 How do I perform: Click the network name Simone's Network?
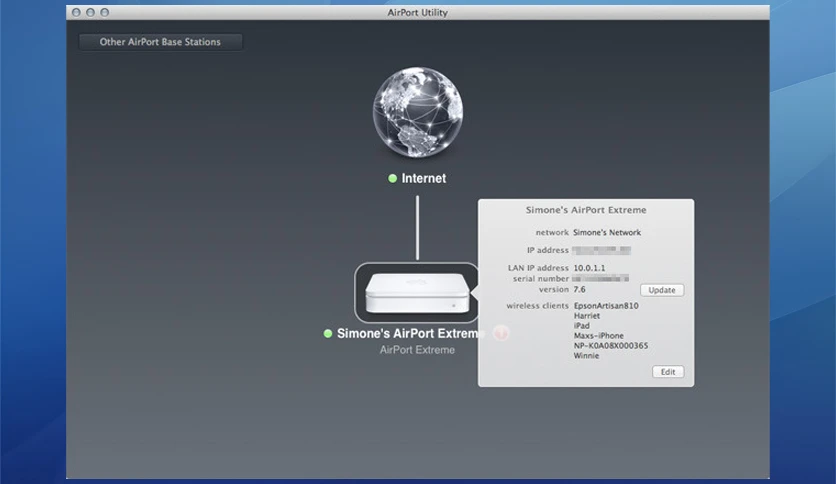[x=607, y=232]
